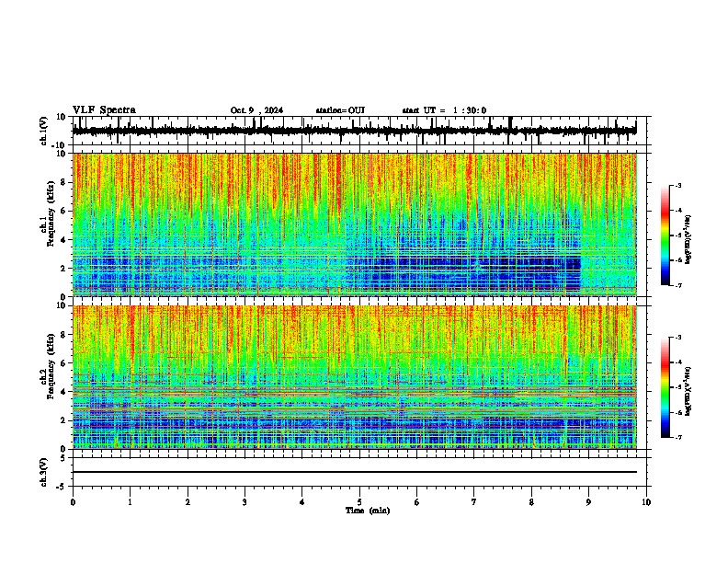Click the ch.1 spectrogram color scale bar
728x563 pixels.
pyautogui.click(x=665, y=236)
